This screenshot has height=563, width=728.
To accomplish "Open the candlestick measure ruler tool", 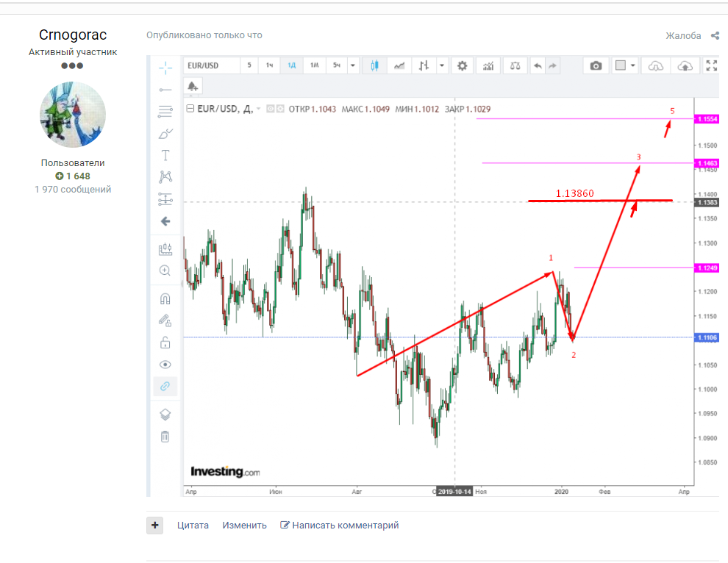I will (x=165, y=249).
